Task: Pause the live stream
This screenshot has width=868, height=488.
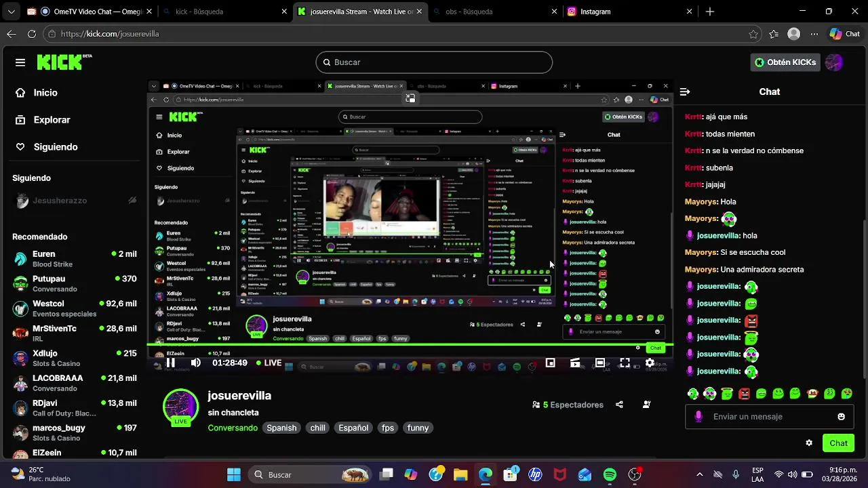Action: pos(171,363)
